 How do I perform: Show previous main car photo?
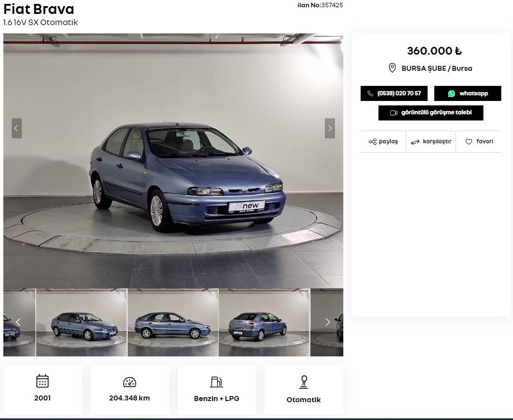tap(16, 128)
